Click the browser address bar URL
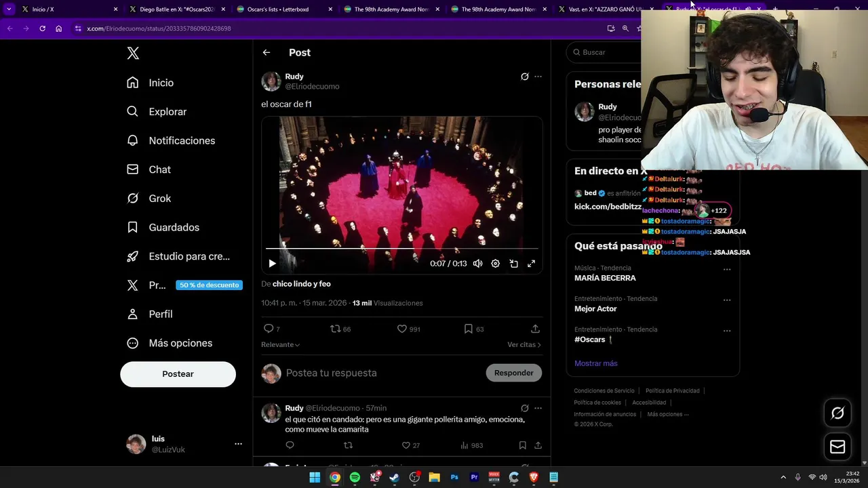The image size is (868, 488). [159, 28]
